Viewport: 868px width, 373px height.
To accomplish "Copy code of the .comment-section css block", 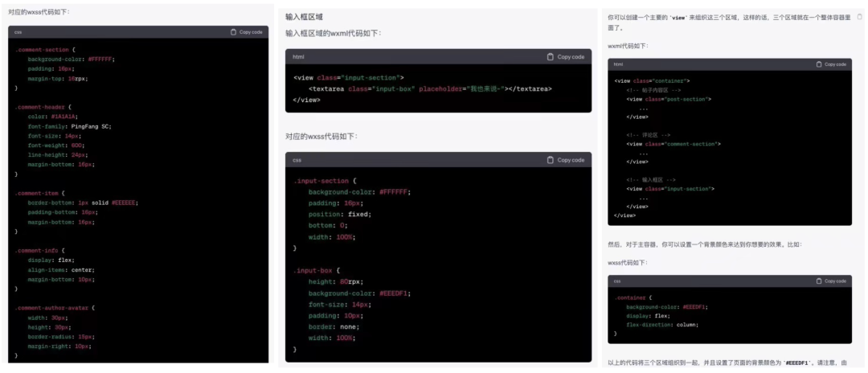I will click(247, 32).
